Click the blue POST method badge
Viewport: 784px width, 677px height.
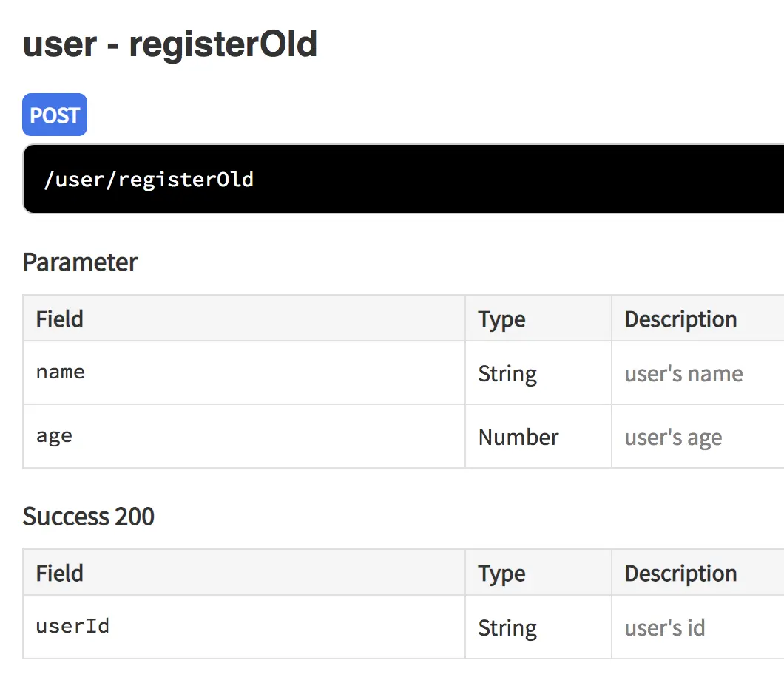(55, 115)
